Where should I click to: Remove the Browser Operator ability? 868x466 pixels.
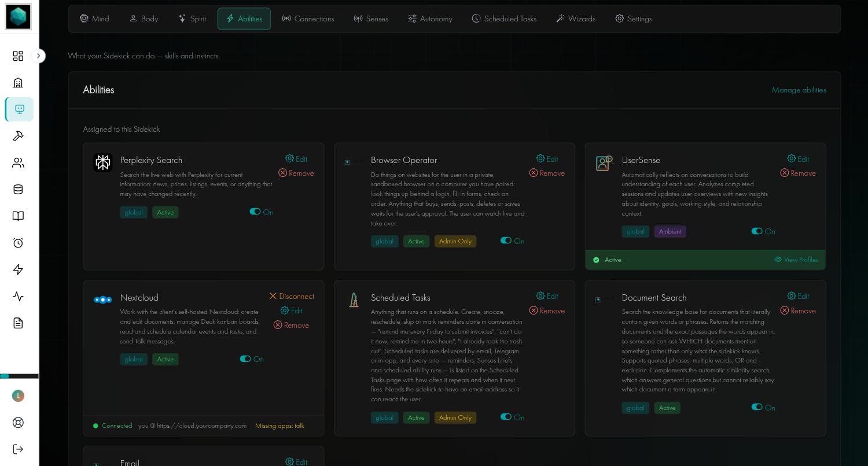click(547, 173)
